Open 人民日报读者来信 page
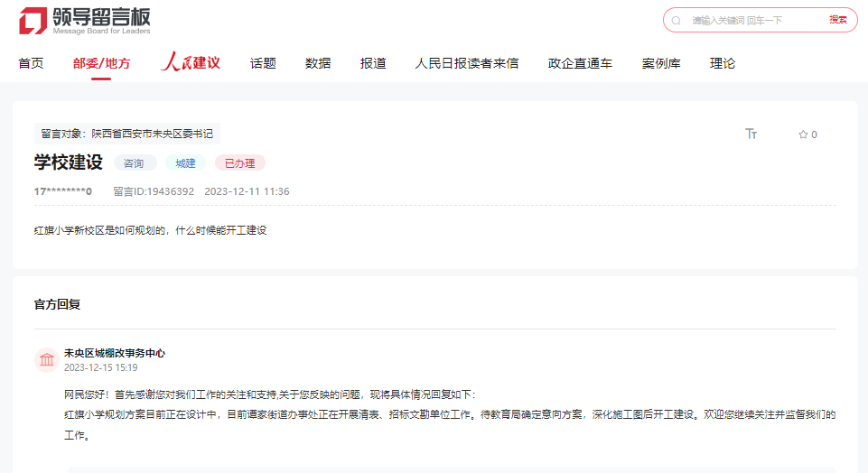 pos(467,63)
